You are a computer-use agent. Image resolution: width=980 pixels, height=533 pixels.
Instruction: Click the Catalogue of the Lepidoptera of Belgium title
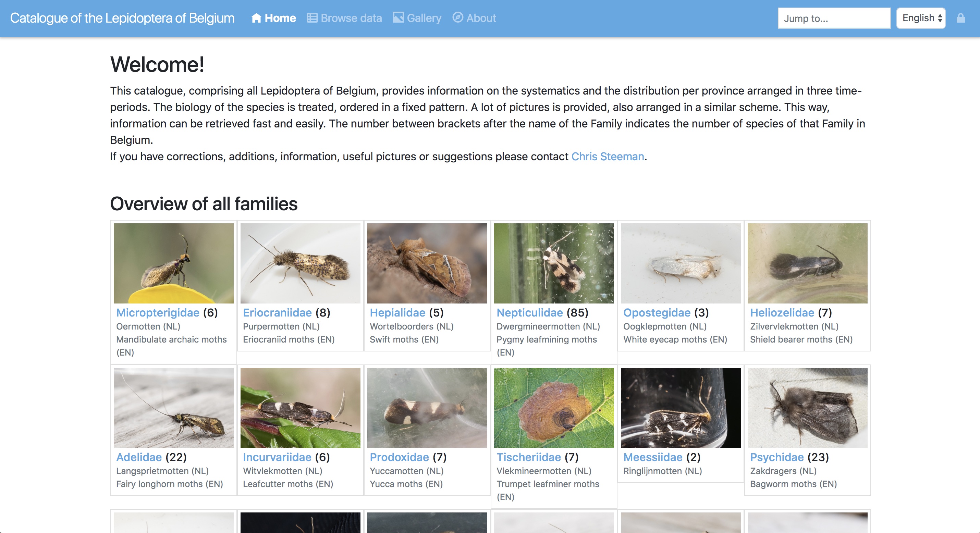coord(122,18)
